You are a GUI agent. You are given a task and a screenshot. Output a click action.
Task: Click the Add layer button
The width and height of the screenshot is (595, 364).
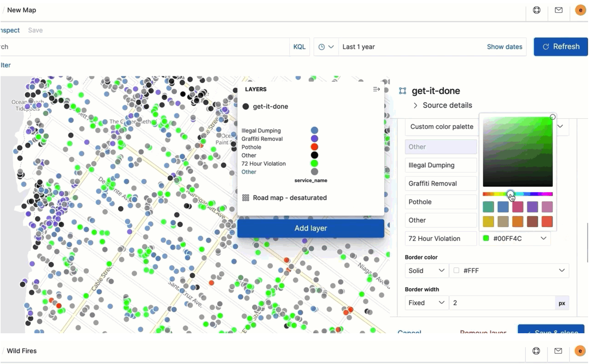click(x=310, y=228)
